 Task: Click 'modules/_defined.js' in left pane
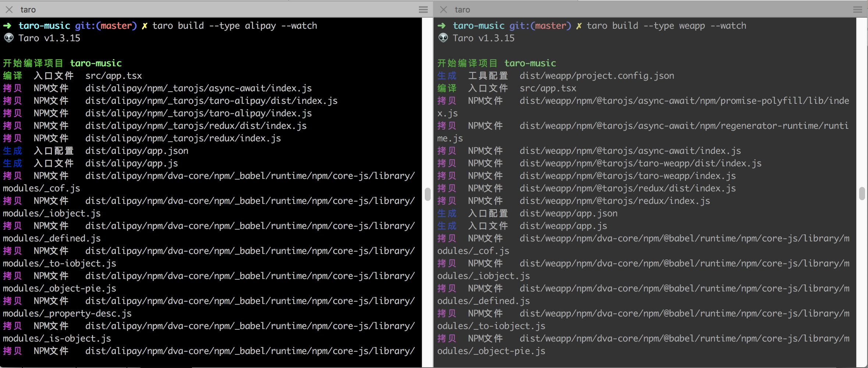(x=52, y=238)
